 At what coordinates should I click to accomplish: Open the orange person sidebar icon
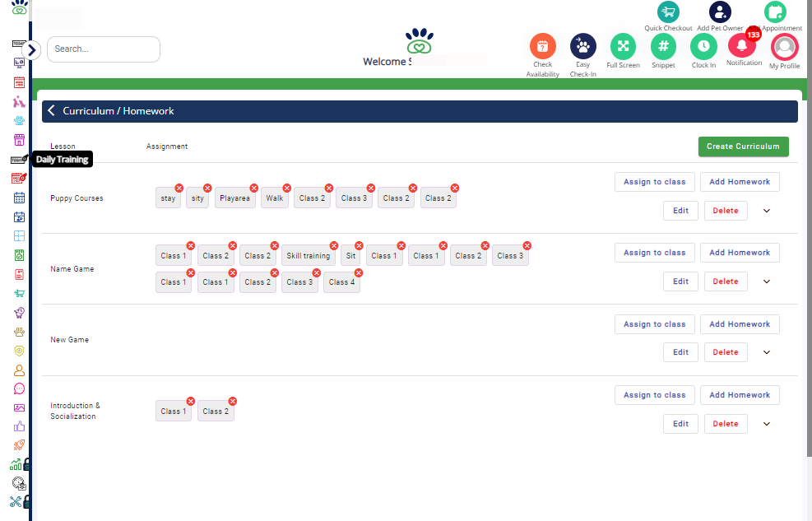tap(19, 370)
